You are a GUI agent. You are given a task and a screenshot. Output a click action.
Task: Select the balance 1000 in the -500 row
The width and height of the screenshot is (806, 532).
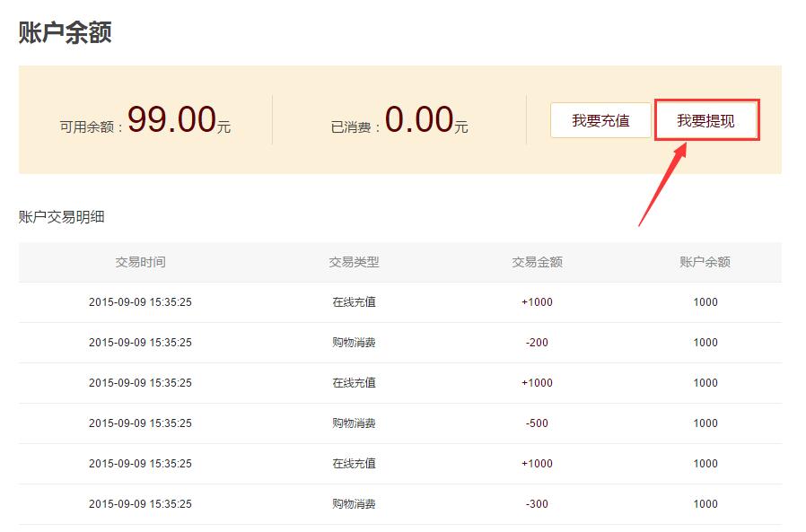point(705,423)
